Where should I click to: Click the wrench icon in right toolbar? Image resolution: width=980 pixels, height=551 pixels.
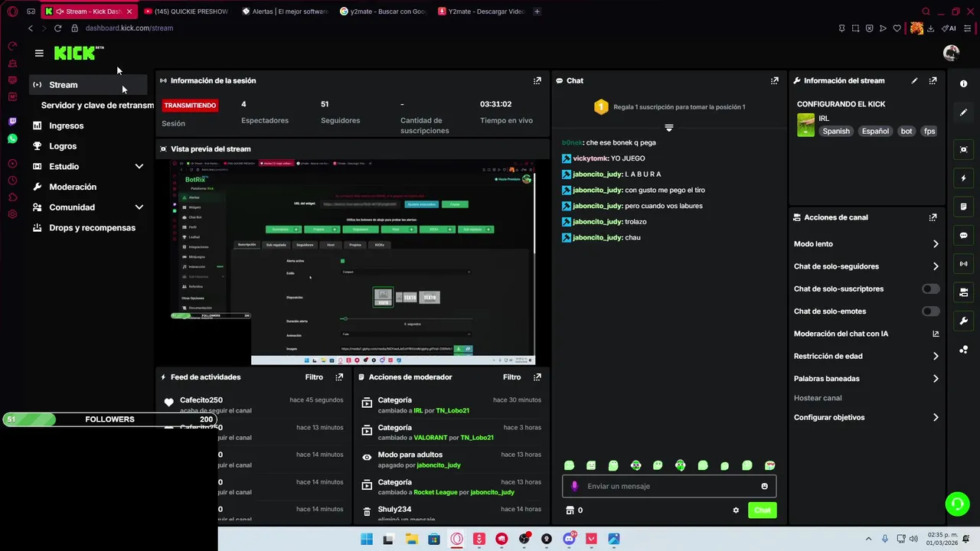(964, 321)
